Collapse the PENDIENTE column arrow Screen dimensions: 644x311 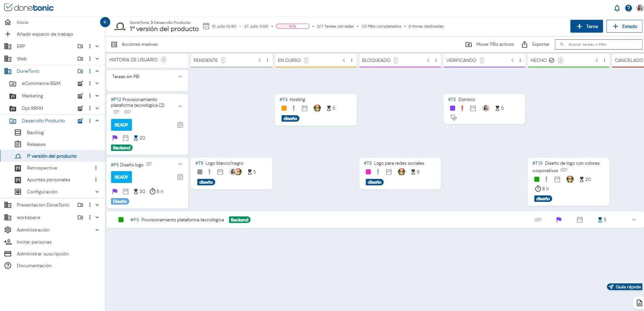[259, 60]
